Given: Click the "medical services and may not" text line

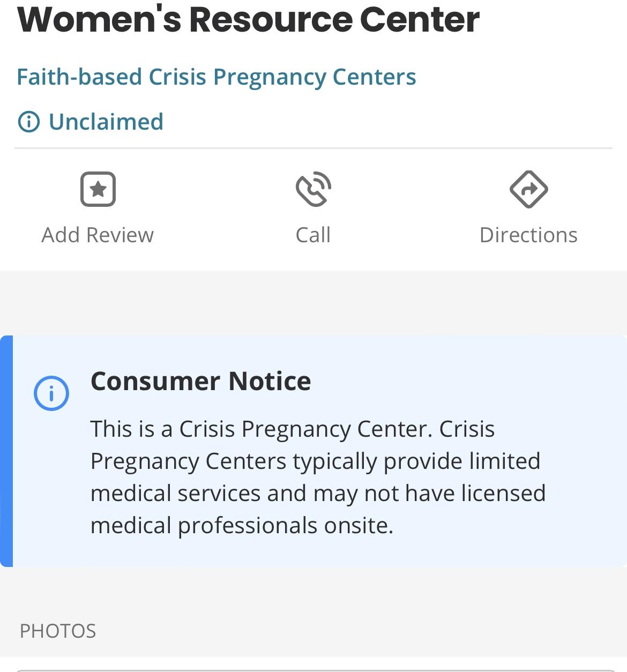Looking at the screenshot, I should tap(318, 494).
